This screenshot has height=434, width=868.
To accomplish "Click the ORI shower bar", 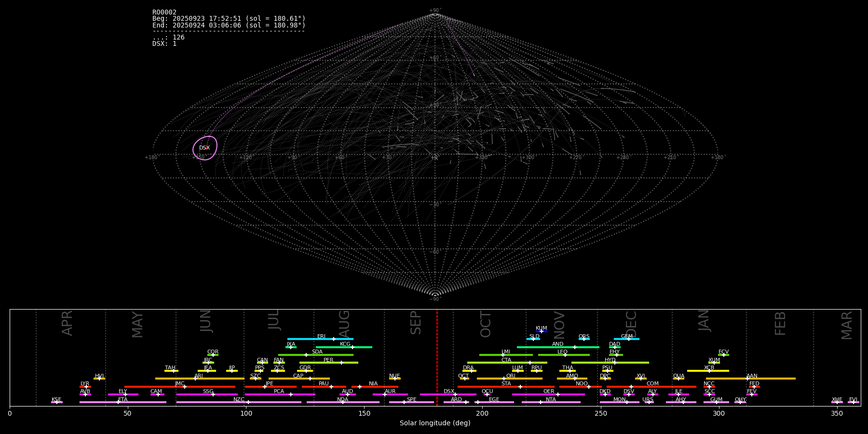I will point(510,379).
